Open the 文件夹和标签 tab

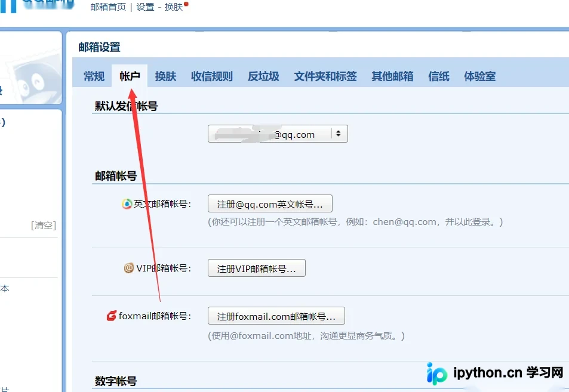tap(325, 76)
